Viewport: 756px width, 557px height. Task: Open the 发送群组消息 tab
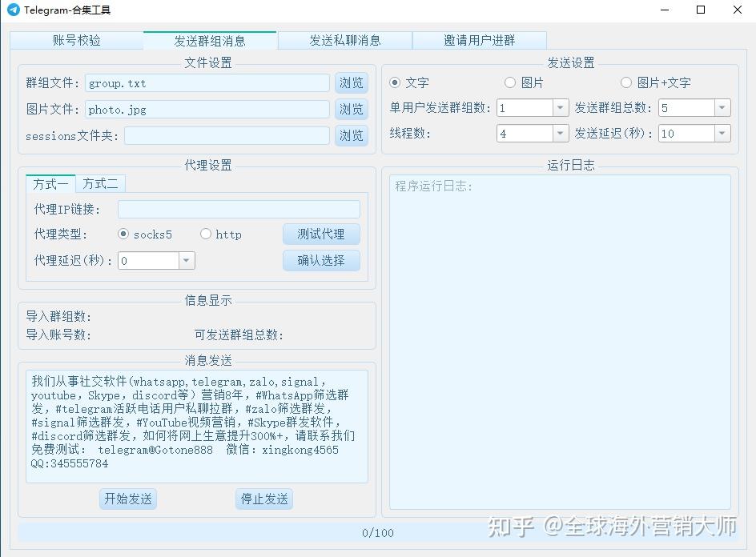[210, 41]
